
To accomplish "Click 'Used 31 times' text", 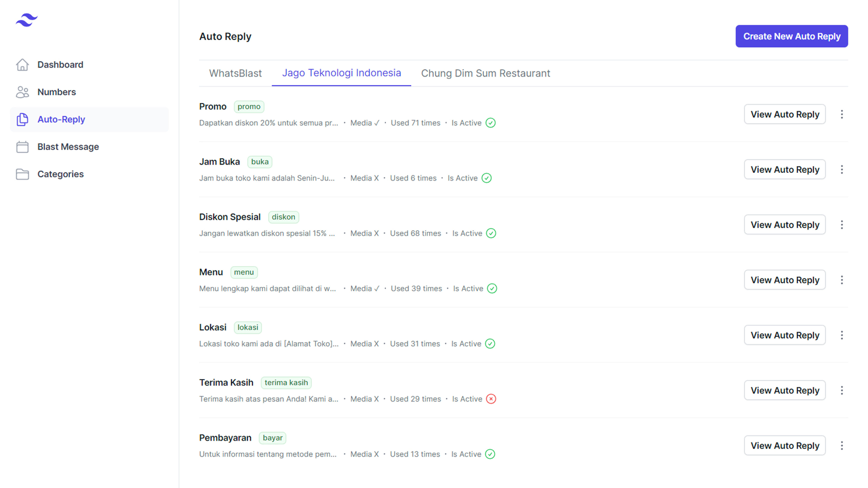I will (415, 344).
